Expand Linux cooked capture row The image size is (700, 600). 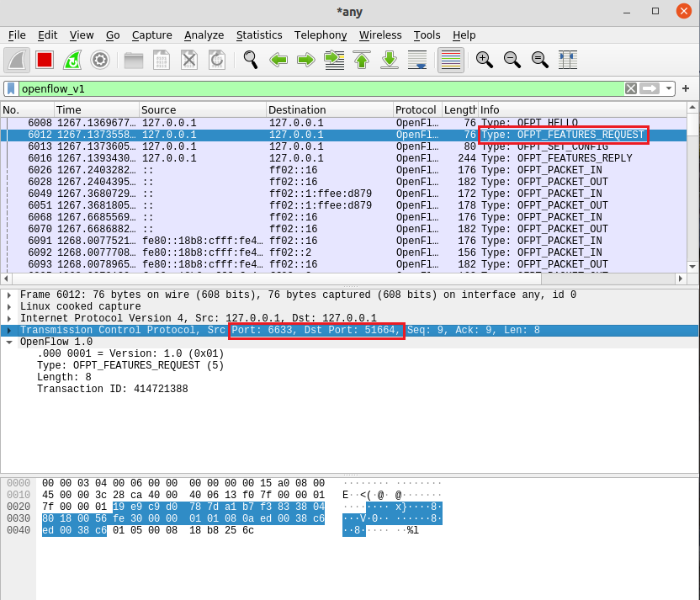click(9, 306)
